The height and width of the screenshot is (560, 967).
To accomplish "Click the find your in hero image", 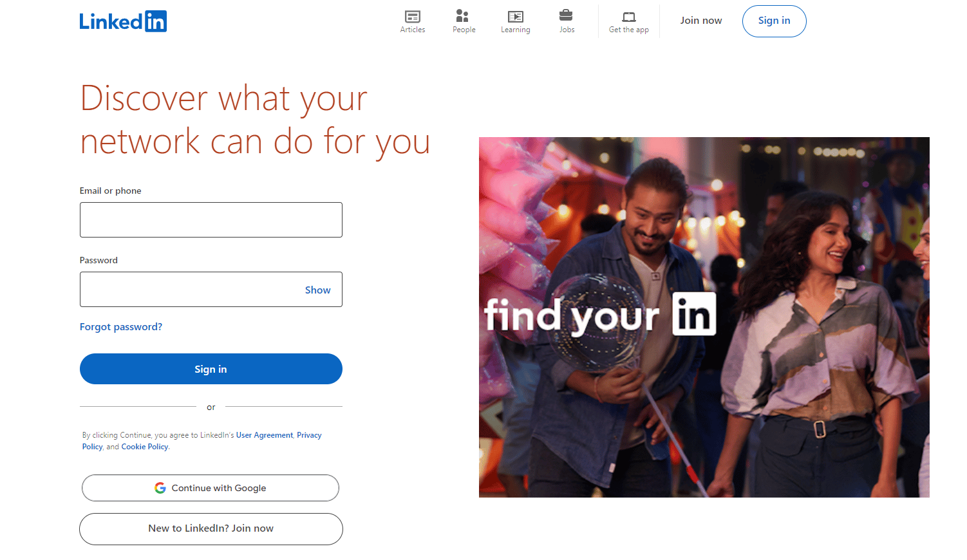I will click(704, 317).
